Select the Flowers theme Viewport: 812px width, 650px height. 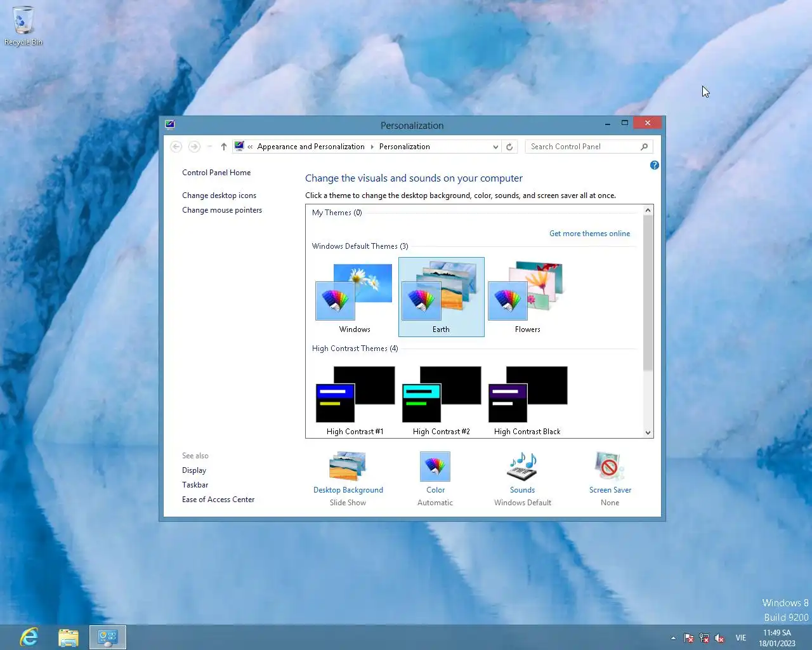(x=528, y=297)
